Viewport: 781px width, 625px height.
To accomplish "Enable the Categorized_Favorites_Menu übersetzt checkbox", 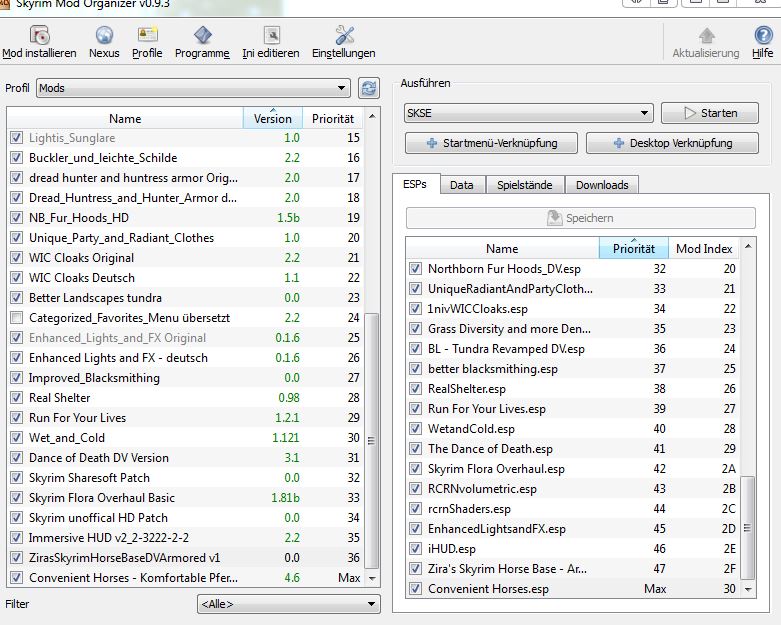I will 16,318.
